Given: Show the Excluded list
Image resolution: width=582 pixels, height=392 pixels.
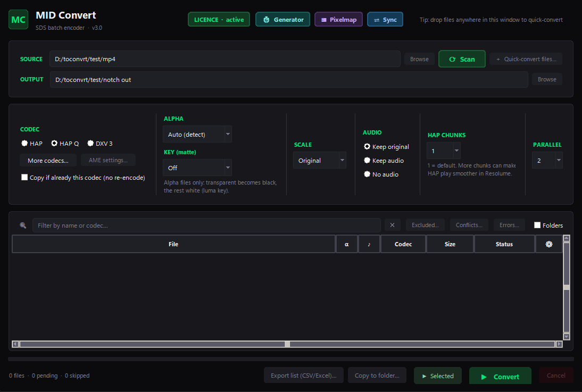Looking at the screenshot, I should [x=426, y=225].
